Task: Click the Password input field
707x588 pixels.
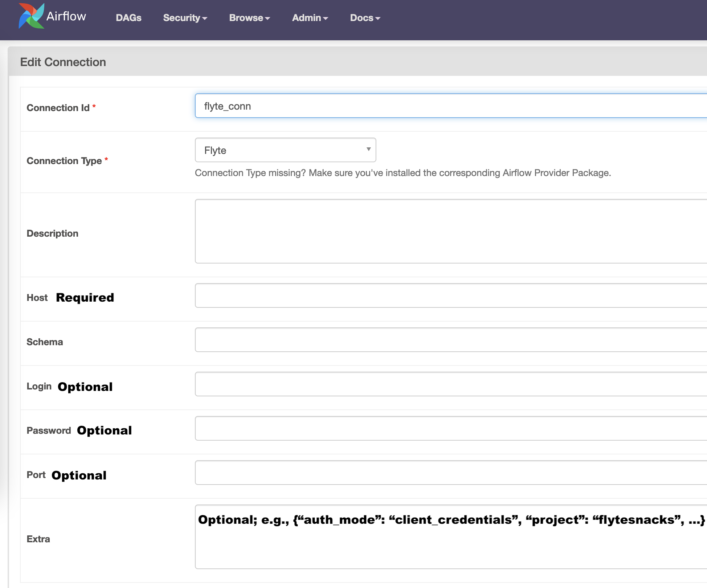Action: [450, 428]
